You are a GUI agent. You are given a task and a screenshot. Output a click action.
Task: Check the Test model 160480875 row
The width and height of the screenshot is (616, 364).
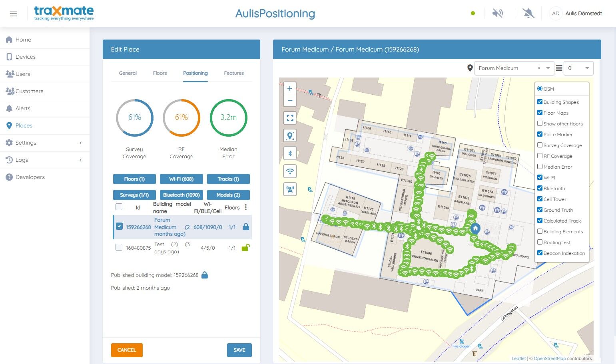119,247
